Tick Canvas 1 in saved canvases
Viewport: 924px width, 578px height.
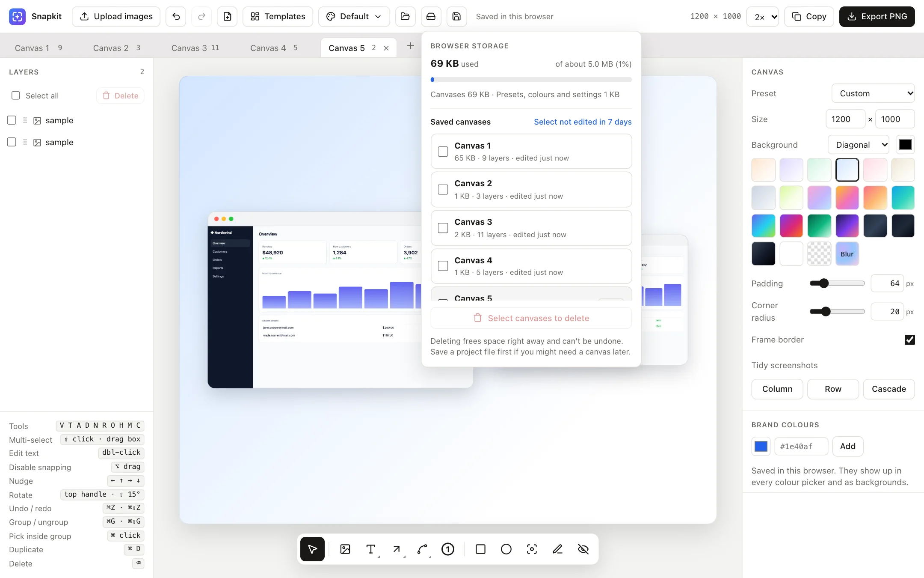coord(443,152)
